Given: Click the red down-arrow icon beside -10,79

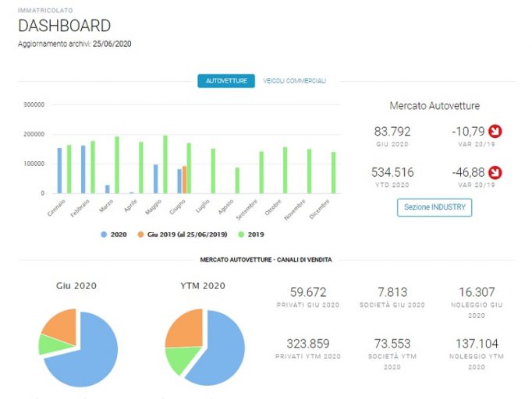Looking at the screenshot, I should point(495,131).
